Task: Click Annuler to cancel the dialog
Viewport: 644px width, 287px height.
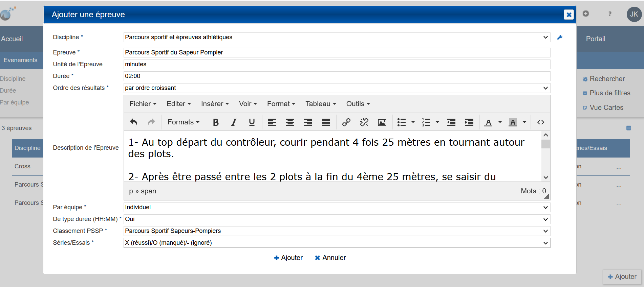Action: (x=330, y=258)
